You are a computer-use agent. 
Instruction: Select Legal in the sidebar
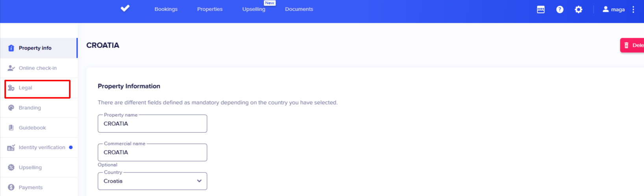click(x=26, y=88)
